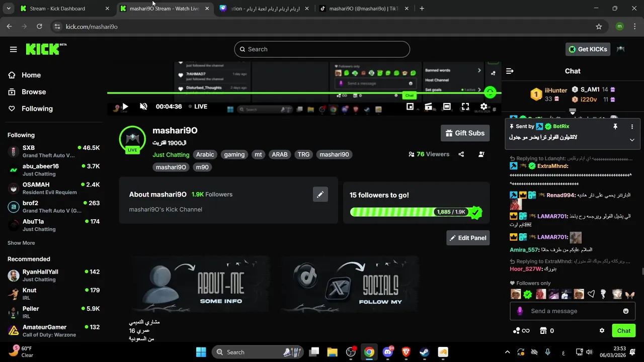Click the Kick search box
Viewport: 644px width, 362px height.
click(x=322, y=49)
